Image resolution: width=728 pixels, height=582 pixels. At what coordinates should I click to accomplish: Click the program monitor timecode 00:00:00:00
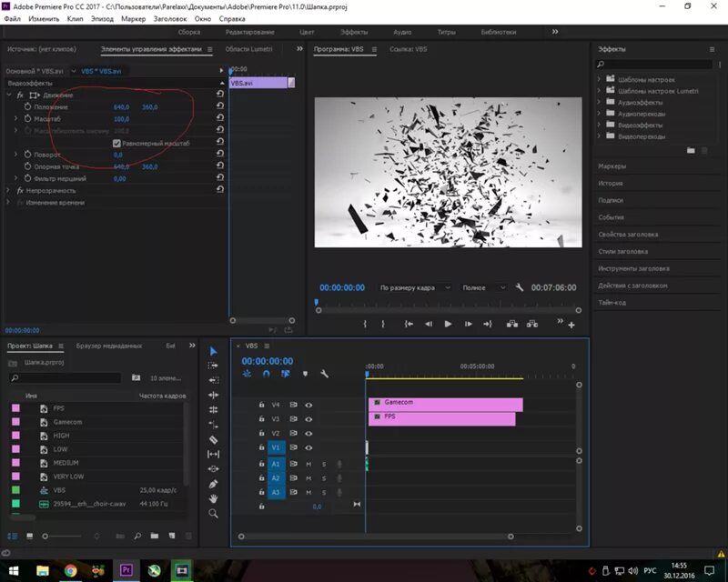(342, 287)
